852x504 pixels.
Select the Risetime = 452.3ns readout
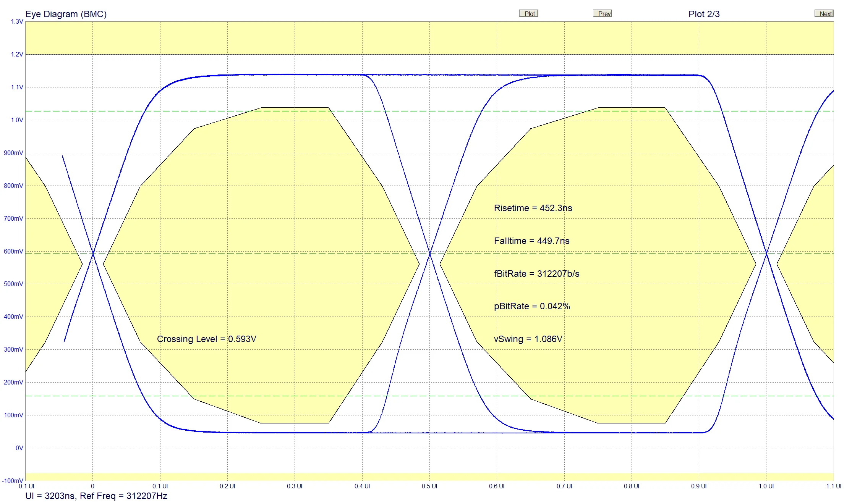pyautogui.click(x=533, y=208)
